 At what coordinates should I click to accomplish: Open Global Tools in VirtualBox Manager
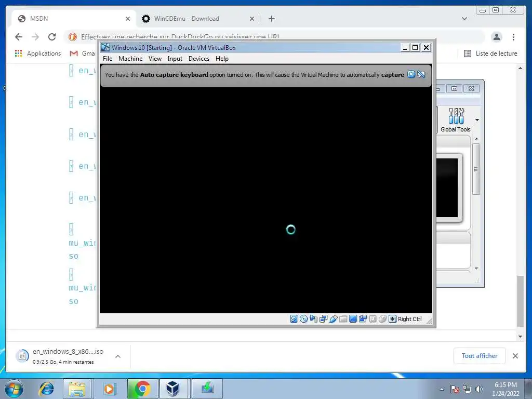[455, 120]
